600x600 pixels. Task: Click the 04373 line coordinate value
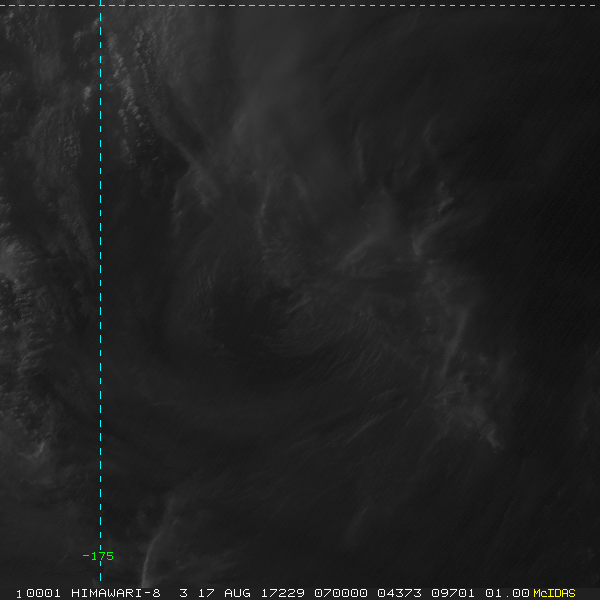click(x=399, y=593)
